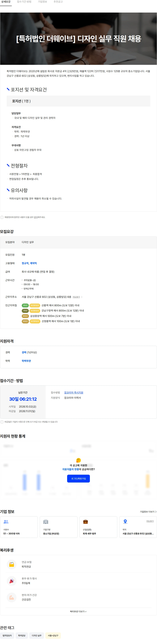Click the 포지션 (1명) header row
This screenshot has height=644, width=157.
pos(78,101)
